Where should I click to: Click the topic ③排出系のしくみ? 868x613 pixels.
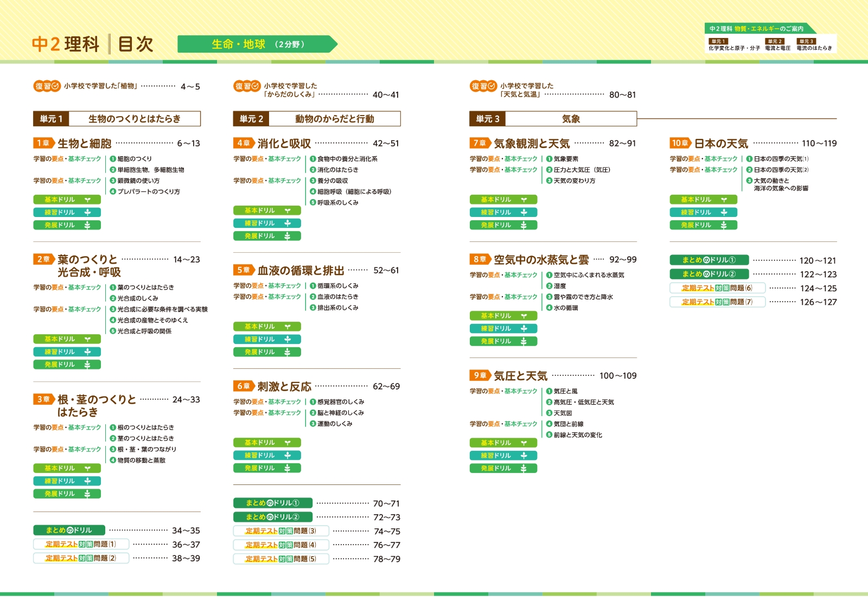(x=334, y=308)
